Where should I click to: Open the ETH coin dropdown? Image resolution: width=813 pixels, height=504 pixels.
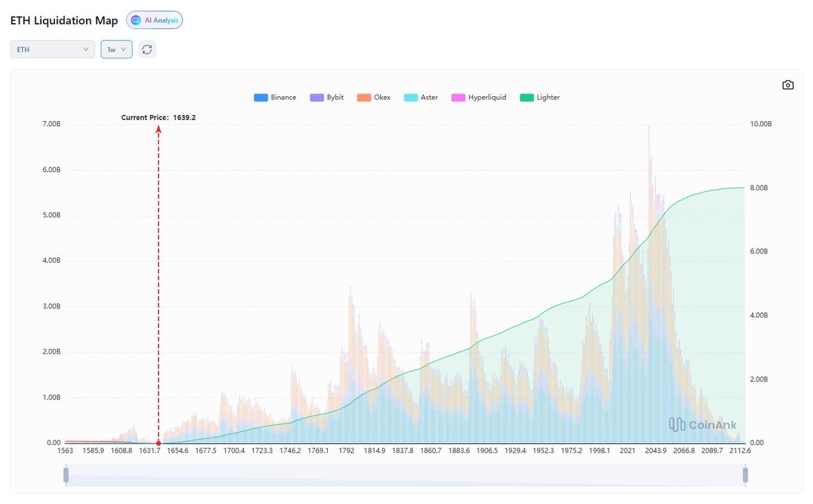[53, 49]
